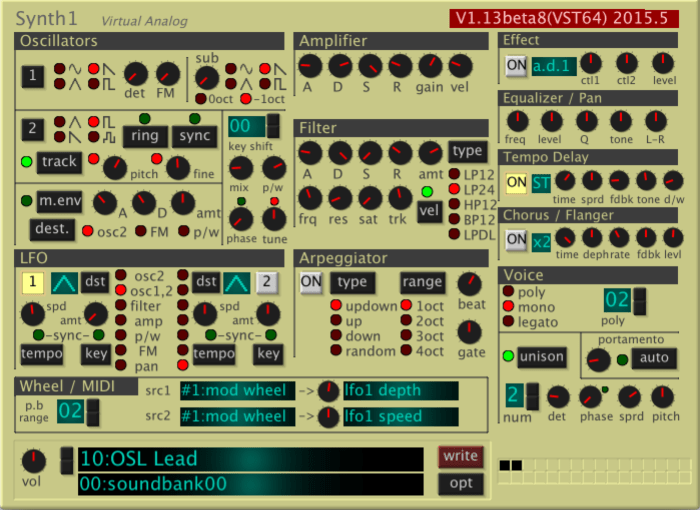The height and width of the screenshot is (510, 700).
Task: Click the dest. button
Action: pos(52,229)
